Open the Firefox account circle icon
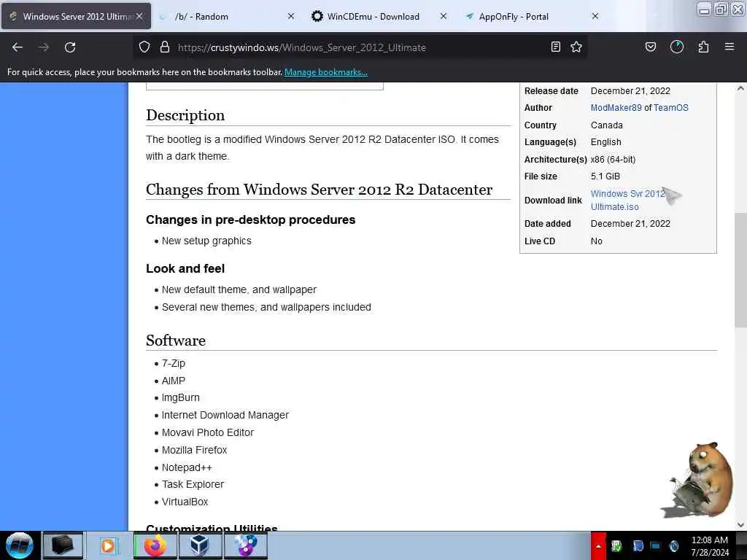The height and width of the screenshot is (560, 747). 677,47
